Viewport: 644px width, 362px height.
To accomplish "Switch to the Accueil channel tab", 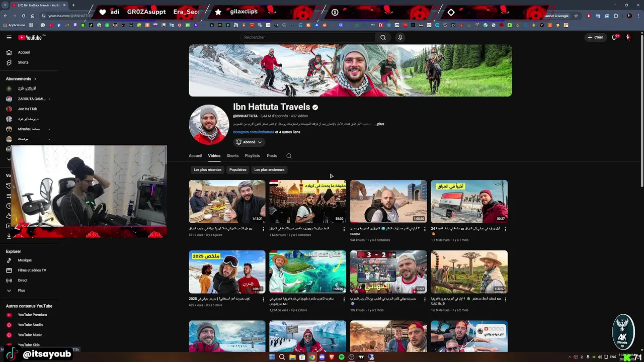I will tap(195, 156).
